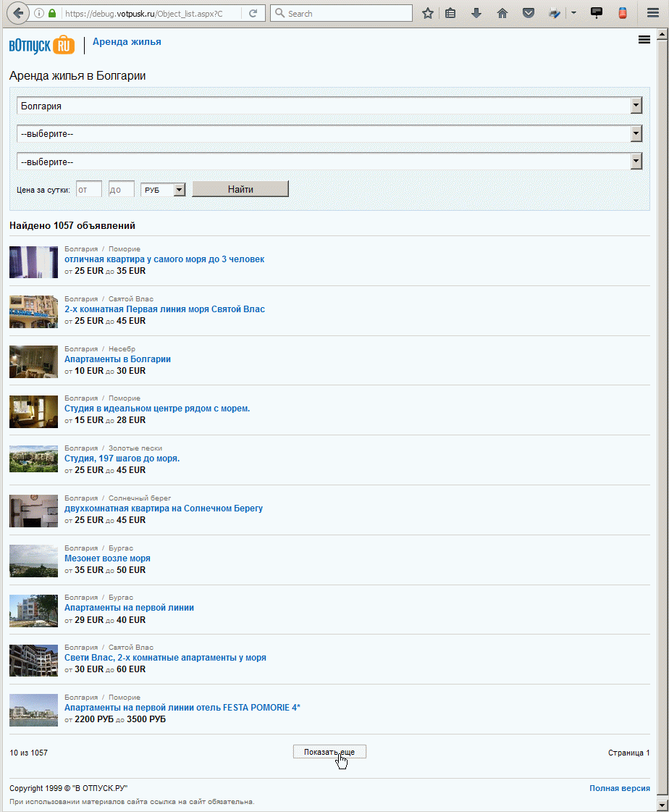Open listing 'отличная квартира у самого моря'
This screenshot has height=812, width=669.
coord(164,259)
